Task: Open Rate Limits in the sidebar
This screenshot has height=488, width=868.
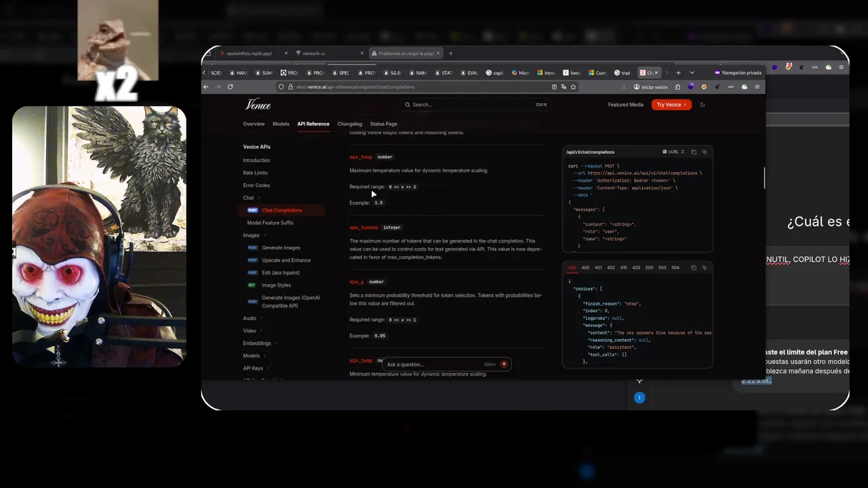Action: [x=255, y=173]
